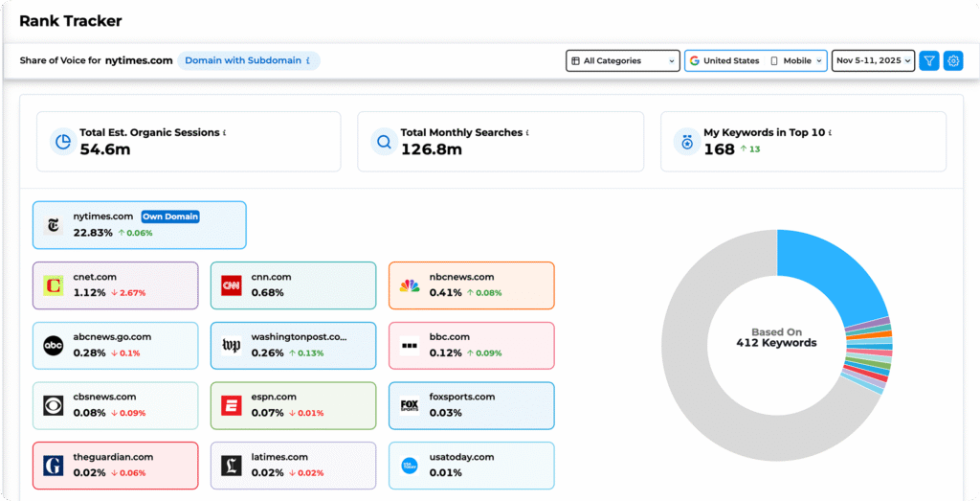Click the ESPN logo icon
Image resolution: width=980 pixels, height=501 pixels.
tap(231, 406)
